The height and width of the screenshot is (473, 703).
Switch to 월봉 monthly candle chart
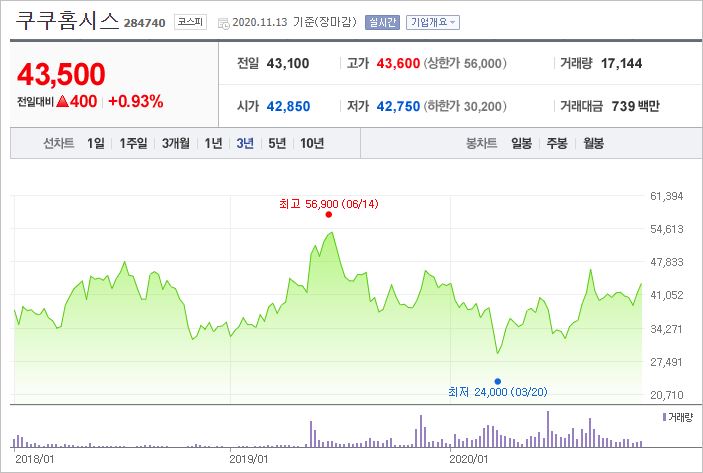(x=593, y=143)
